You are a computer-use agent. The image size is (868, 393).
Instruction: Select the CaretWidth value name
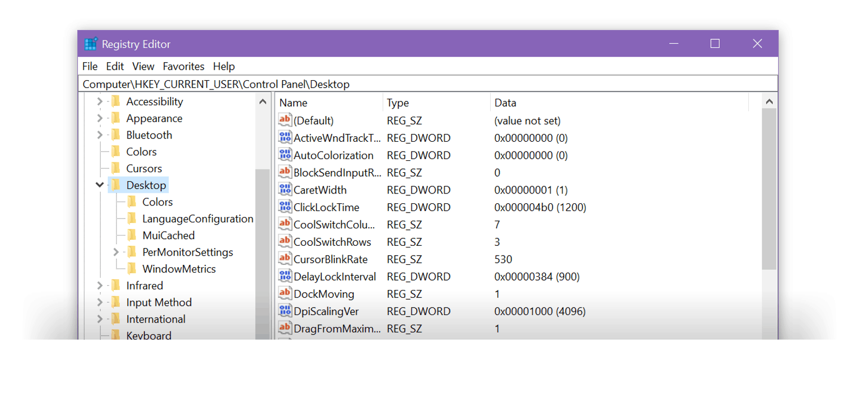pyautogui.click(x=320, y=190)
